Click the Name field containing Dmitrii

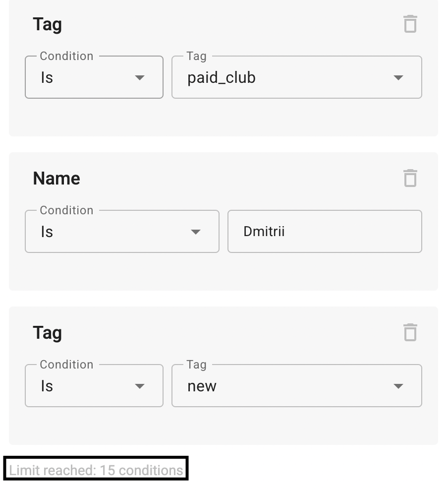point(325,232)
